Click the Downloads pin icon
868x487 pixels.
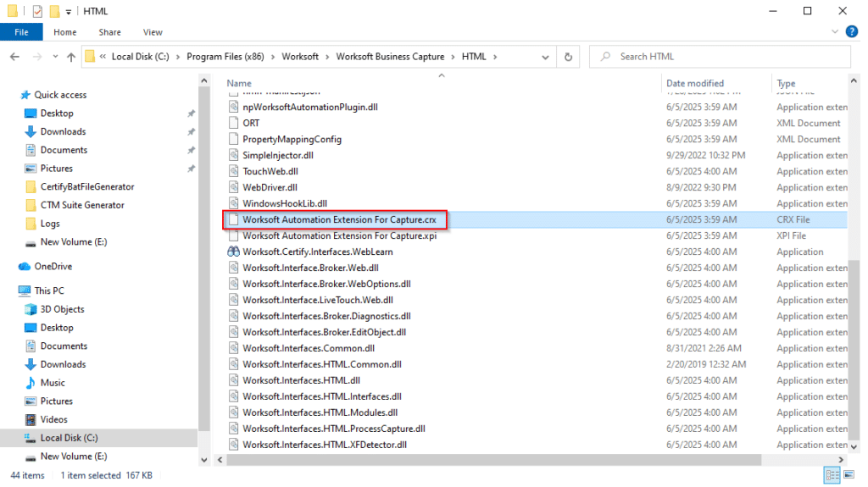pos(191,132)
